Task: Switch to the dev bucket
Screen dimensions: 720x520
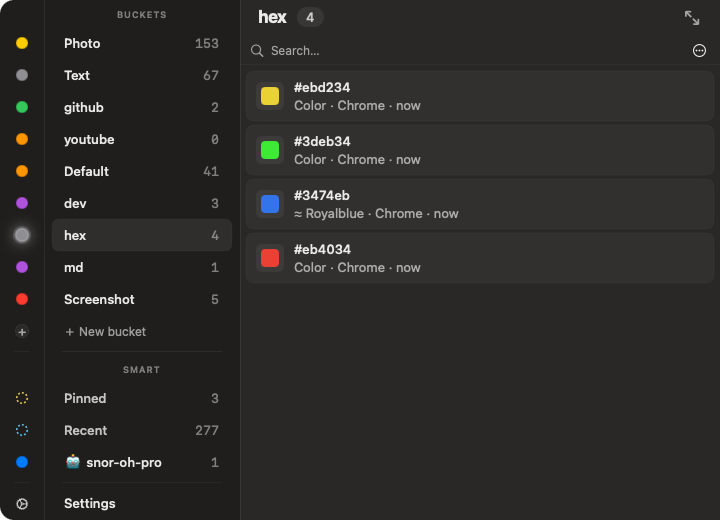Action: [x=141, y=203]
